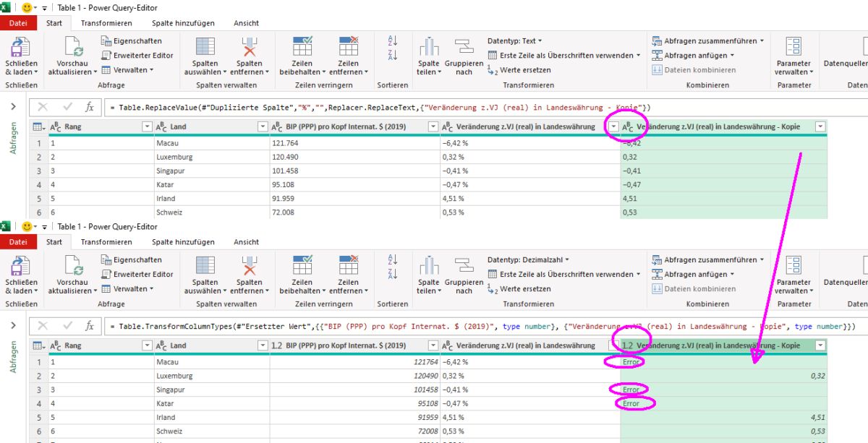Open the Datei tab in the upper window
Viewport: 868px width, 443px height.
[18, 23]
